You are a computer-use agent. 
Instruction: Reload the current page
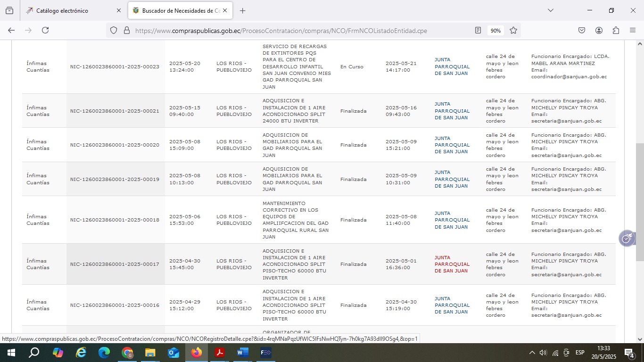[x=45, y=30]
